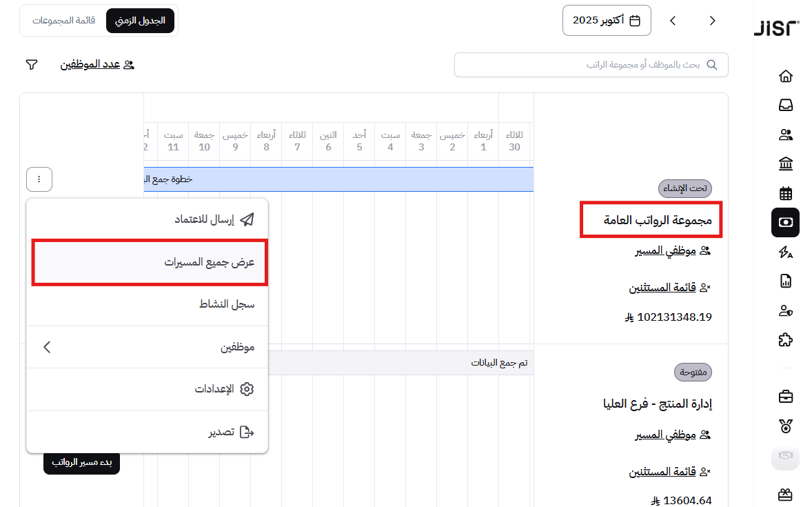Viewport: 812px width, 507px height.
Task: Click the عدد الموظفين link
Action: (x=97, y=65)
